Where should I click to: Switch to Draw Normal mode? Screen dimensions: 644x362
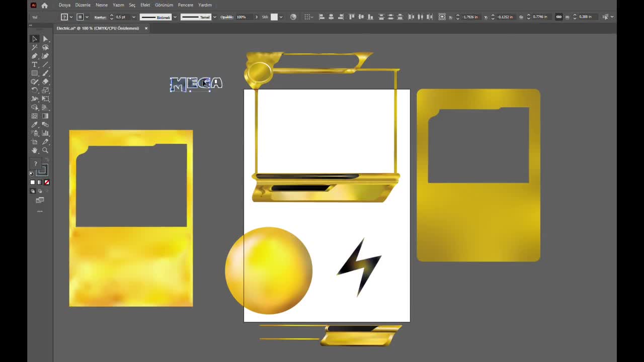33,191
